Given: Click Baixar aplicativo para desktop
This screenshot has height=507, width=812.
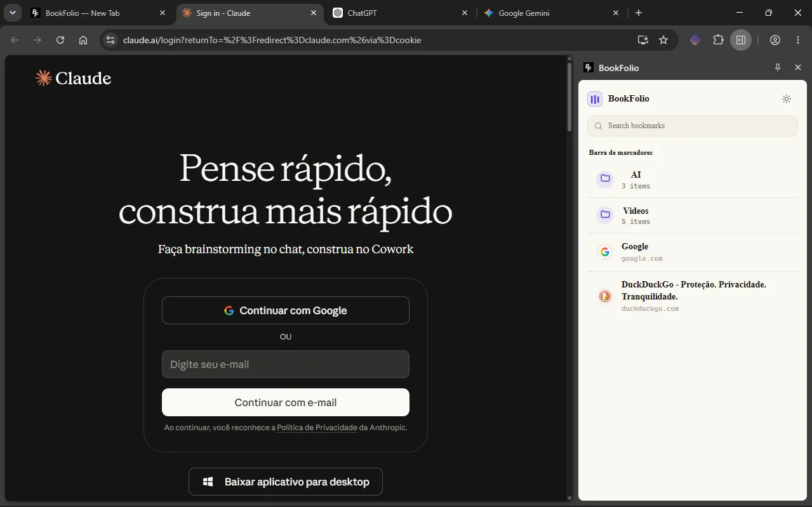Looking at the screenshot, I should tap(286, 482).
